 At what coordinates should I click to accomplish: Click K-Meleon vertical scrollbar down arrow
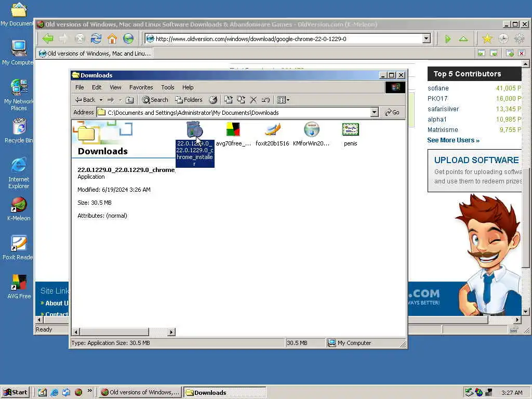pos(525,312)
